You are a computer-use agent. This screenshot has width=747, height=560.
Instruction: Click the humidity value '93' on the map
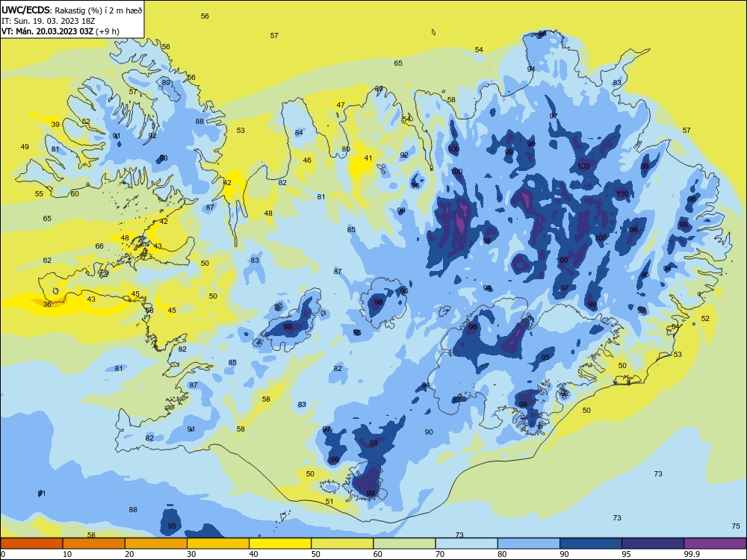(164, 158)
